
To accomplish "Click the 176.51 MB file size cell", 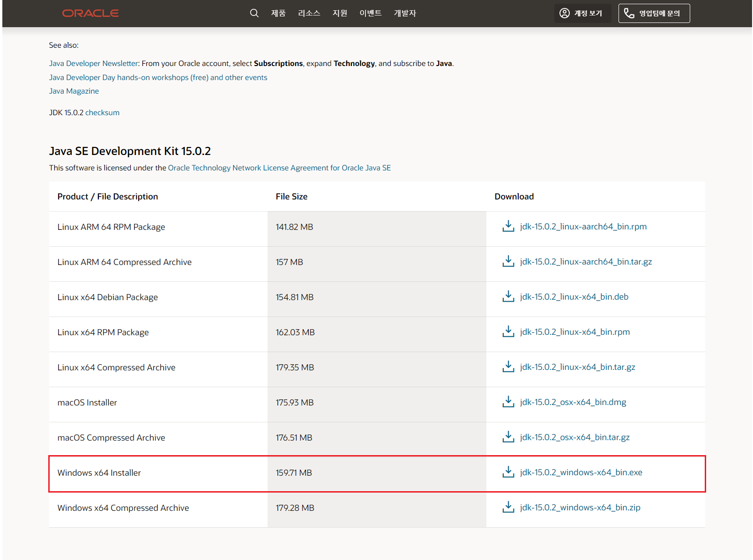I will point(377,440).
